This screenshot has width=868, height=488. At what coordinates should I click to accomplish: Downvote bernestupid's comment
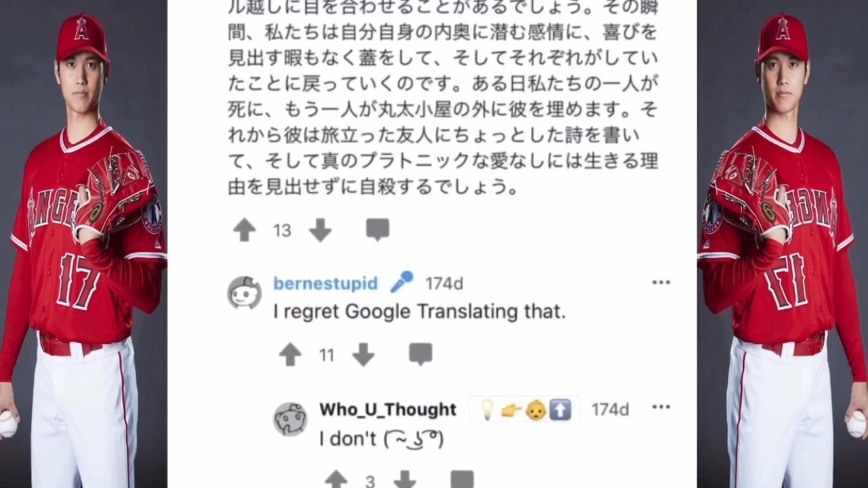(x=363, y=354)
